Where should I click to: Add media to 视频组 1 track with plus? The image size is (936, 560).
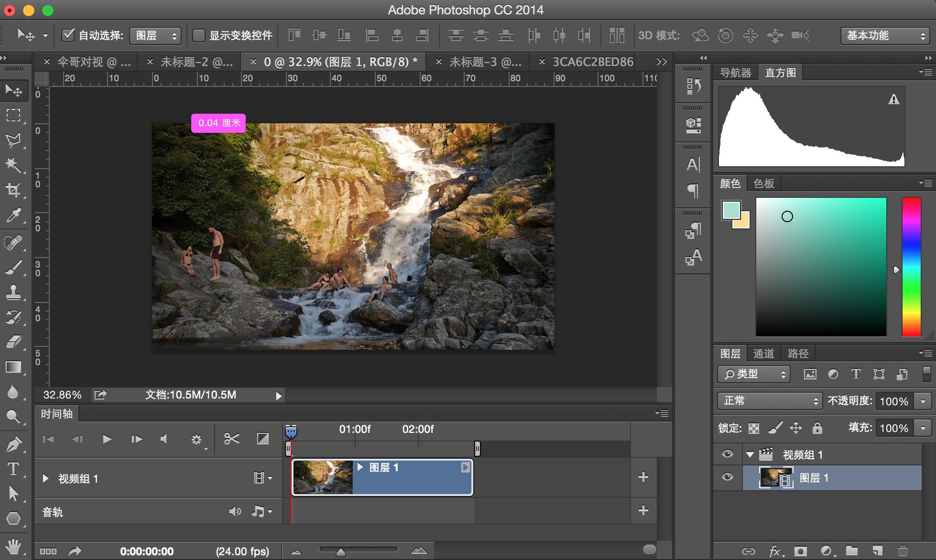pos(643,477)
